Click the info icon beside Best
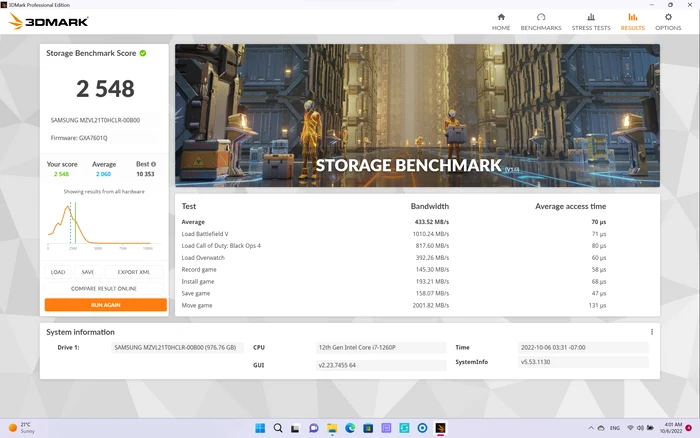This screenshot has width=700, height=438. 153,164
